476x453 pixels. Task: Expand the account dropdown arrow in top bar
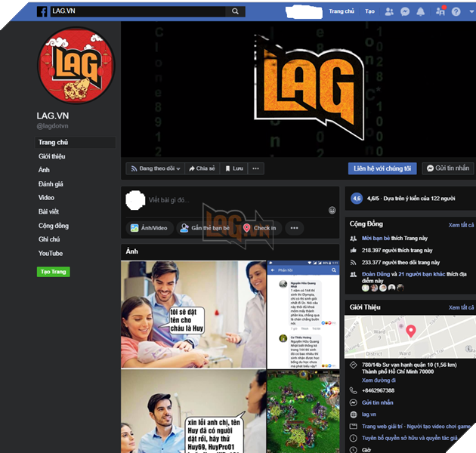click(471, 11)
